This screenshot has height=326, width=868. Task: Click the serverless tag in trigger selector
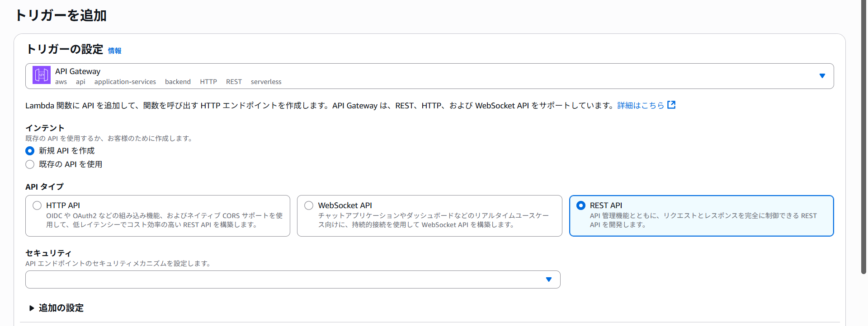pyautogui.click(x=266, y=82)
